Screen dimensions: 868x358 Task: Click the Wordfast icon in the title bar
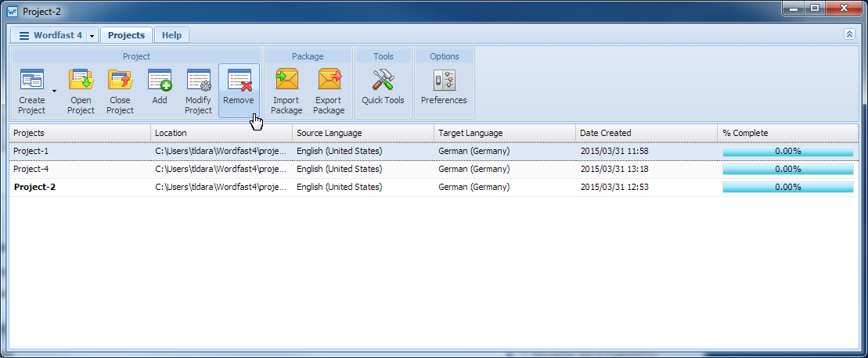coord(13,11)
